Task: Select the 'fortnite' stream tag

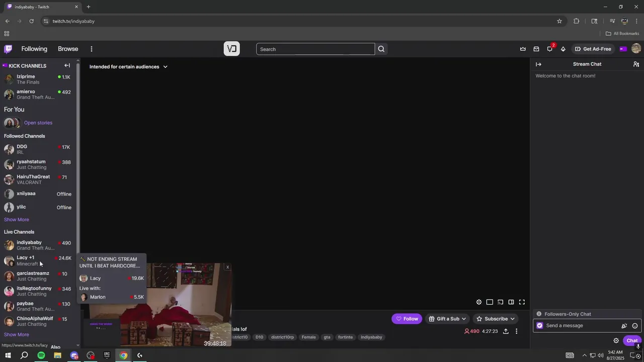Action: tap(345, 337)
